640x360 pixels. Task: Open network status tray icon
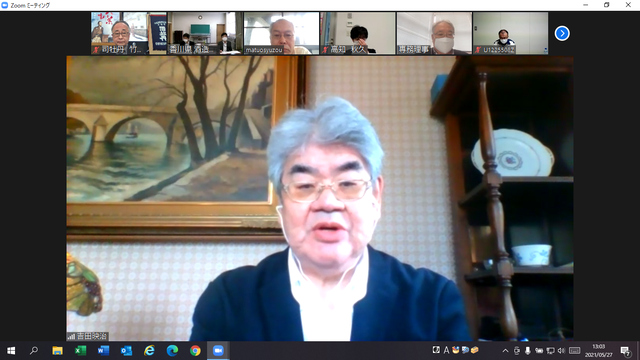(551, 351)
